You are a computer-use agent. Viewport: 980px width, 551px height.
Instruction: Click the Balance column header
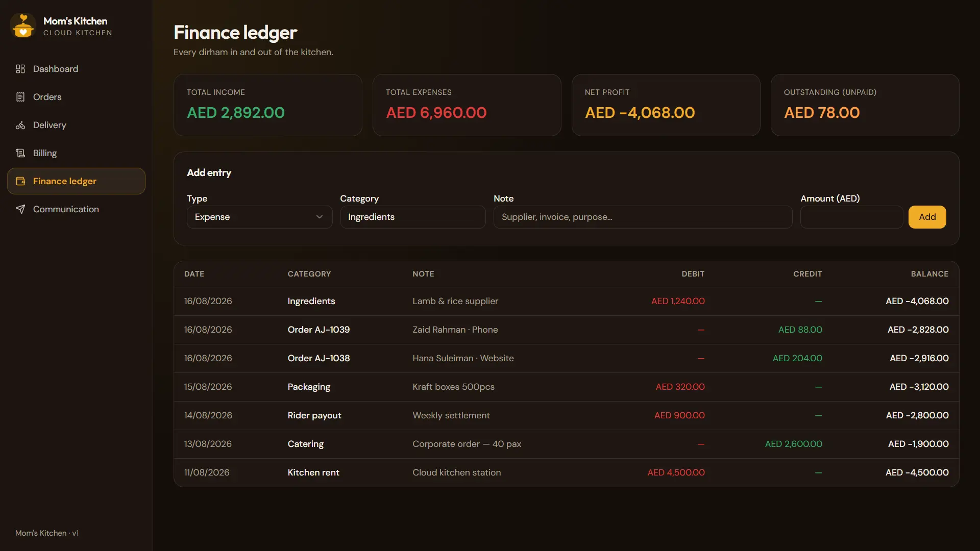coord(929,274)
